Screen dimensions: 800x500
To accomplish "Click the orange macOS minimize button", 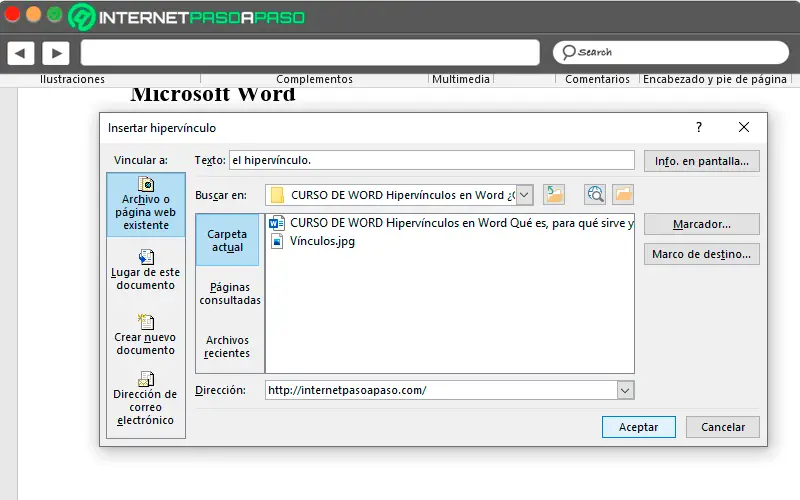I will tap(34, 14).
